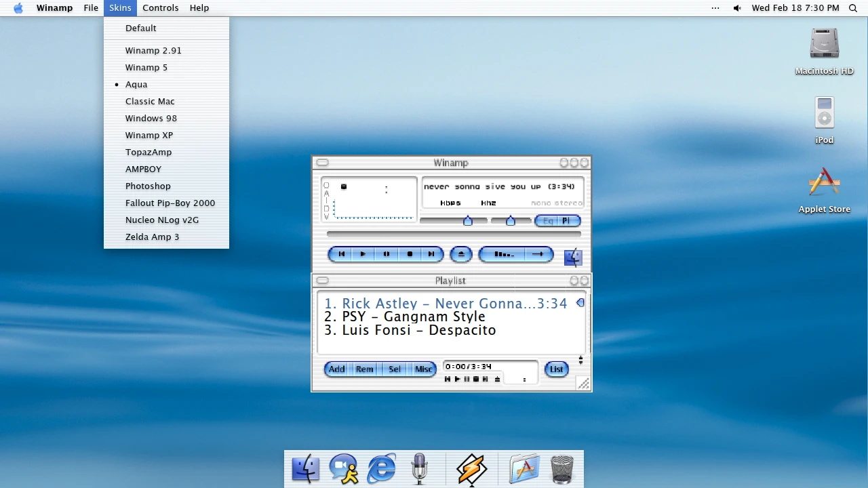
Task: Click the playlist scroll up/down arrows
Action: pos(580,360)
